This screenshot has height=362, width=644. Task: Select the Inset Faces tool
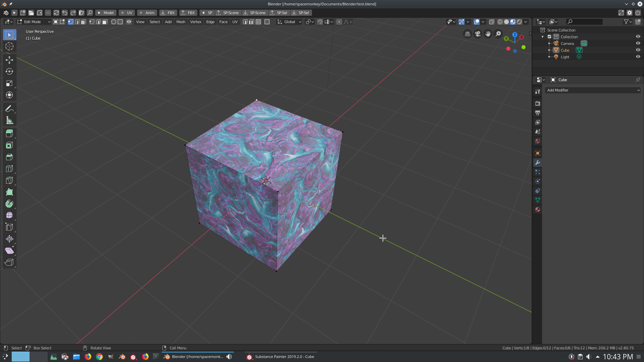(9, 145)
